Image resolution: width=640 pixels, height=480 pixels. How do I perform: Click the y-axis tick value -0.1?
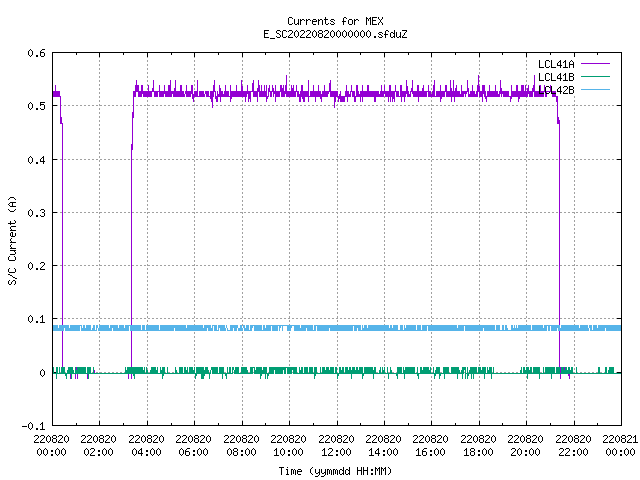33,426
